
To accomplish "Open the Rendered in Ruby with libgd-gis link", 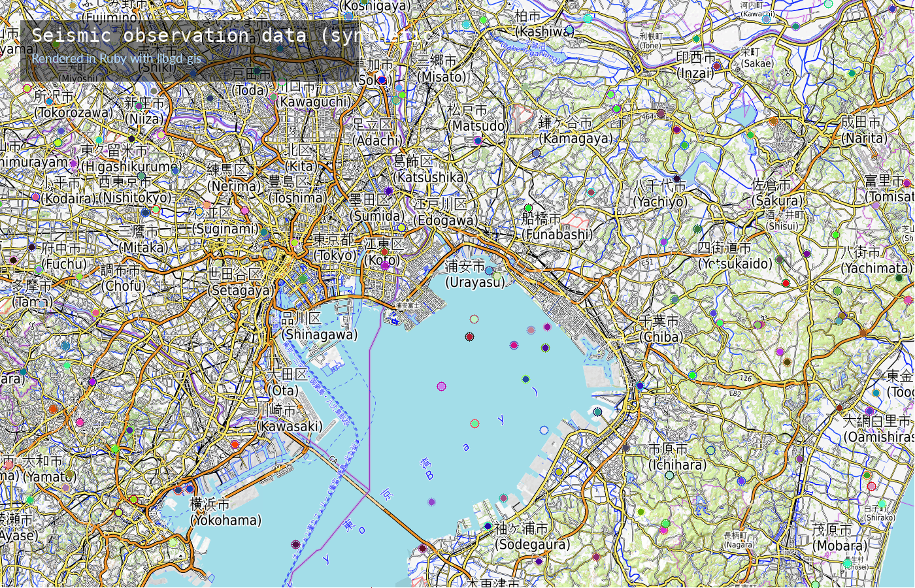I will (x=116, y=58).
